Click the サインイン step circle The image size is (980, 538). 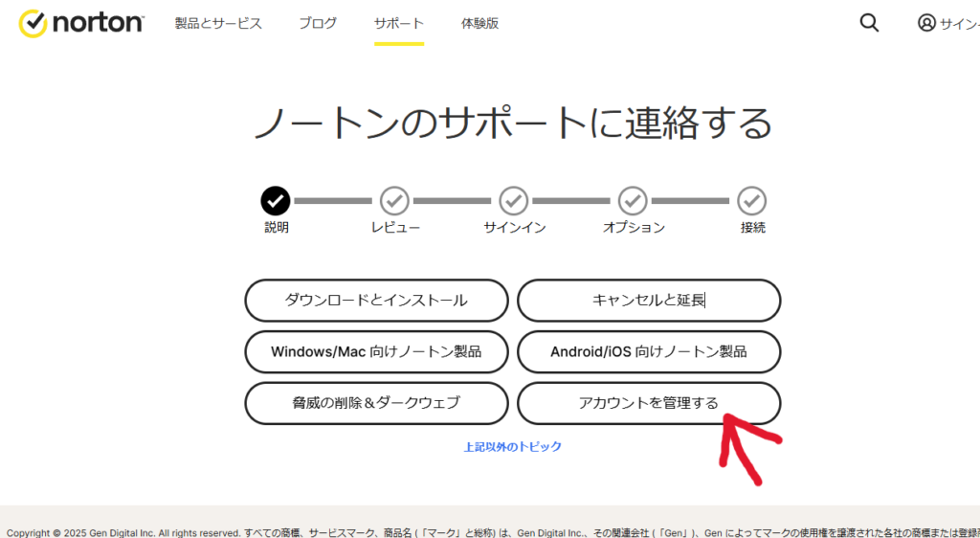[x=514, y=201]
